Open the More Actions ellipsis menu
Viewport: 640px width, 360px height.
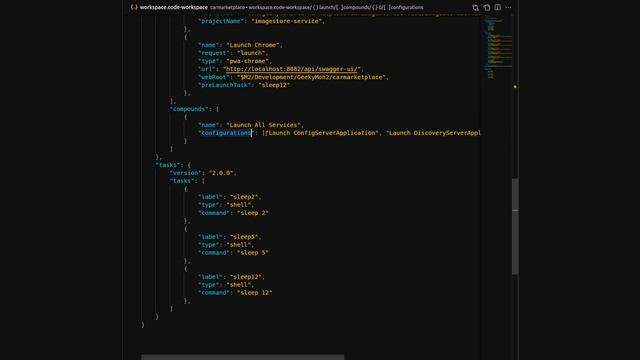tap(508, 7)
